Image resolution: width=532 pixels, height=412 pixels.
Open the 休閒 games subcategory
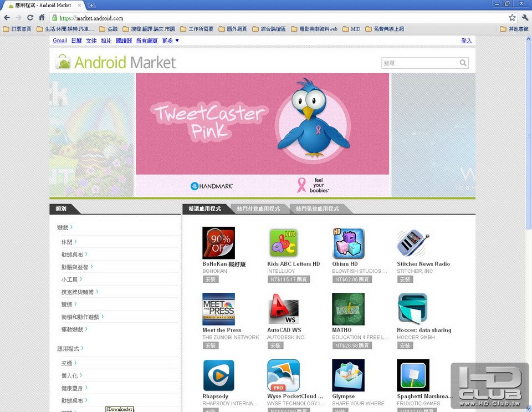[67, 242]
